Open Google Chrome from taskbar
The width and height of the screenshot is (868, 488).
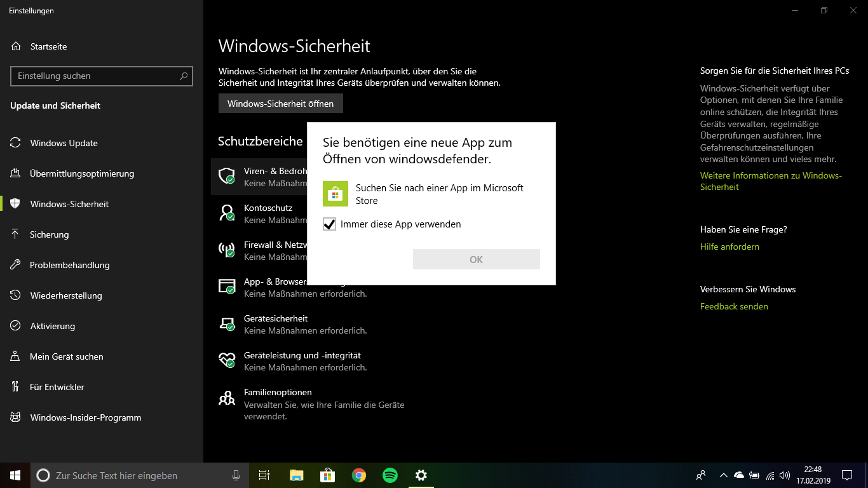click(x=359, y=475)
